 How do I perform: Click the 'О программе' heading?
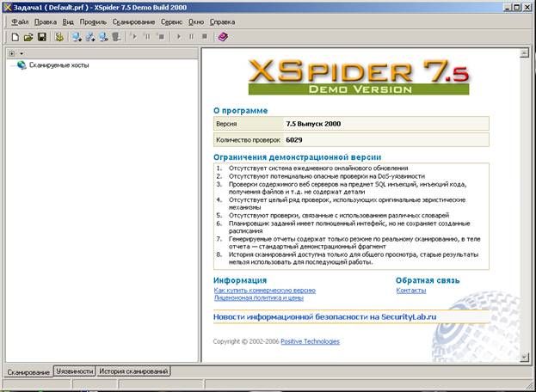coord(241,111)
